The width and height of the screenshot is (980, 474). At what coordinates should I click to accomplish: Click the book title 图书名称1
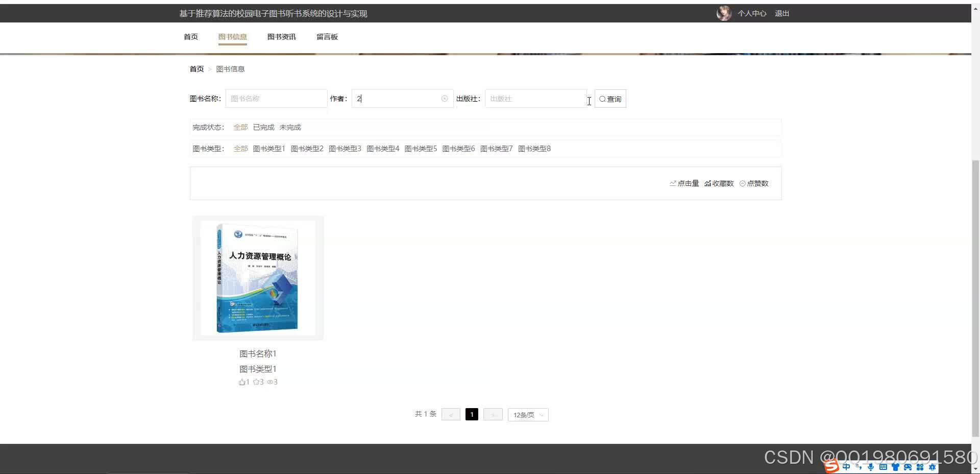coord(258,353)
